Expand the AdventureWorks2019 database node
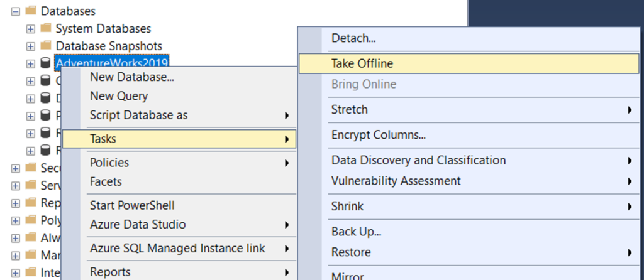The width and height of the screenshot is (644, 280). (30, 63)
